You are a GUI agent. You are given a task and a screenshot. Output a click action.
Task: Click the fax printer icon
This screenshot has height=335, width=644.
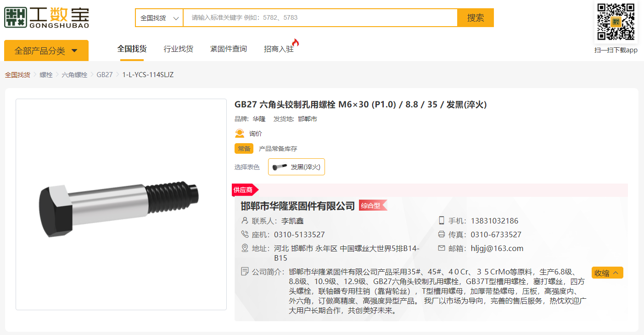pos(442,234)
